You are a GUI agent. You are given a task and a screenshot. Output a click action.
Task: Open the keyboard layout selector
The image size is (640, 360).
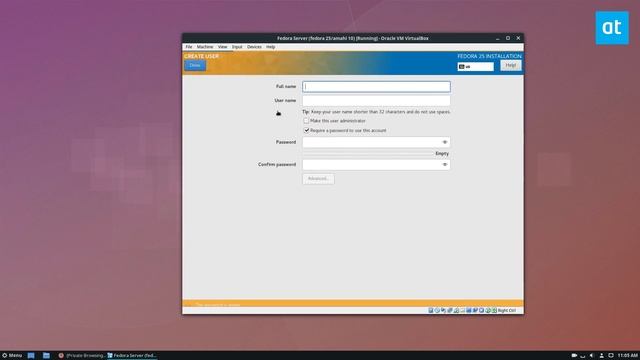[x=476, y=67]
